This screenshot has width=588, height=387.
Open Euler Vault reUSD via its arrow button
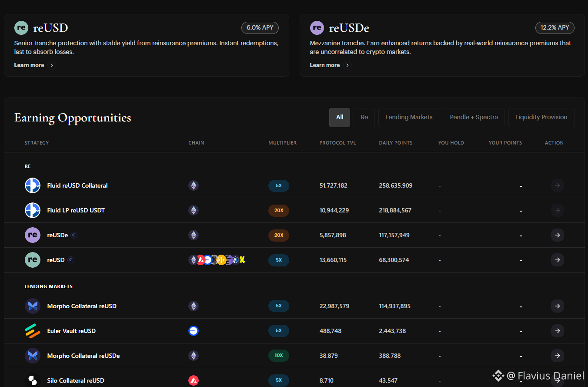(x=558, y=331)
